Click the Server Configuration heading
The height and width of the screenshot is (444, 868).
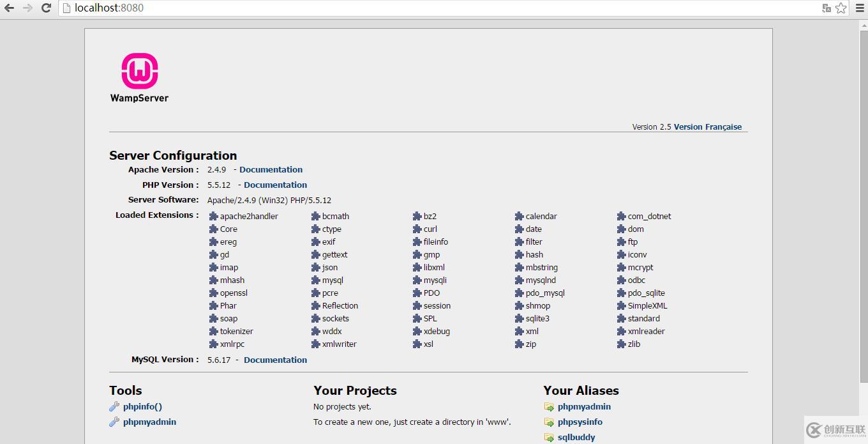173,156
